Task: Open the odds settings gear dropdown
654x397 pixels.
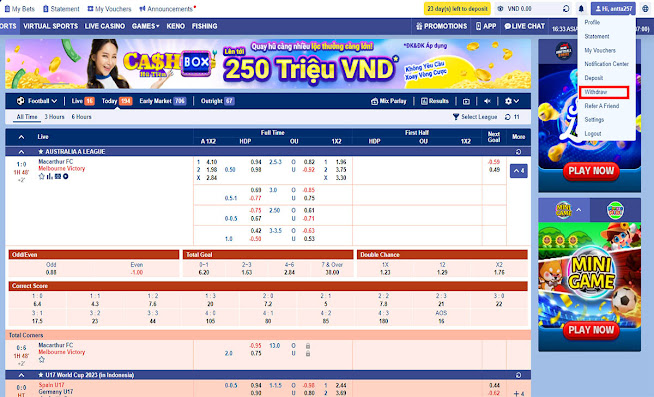Action: pyautogui.click(x=512, y=101)
